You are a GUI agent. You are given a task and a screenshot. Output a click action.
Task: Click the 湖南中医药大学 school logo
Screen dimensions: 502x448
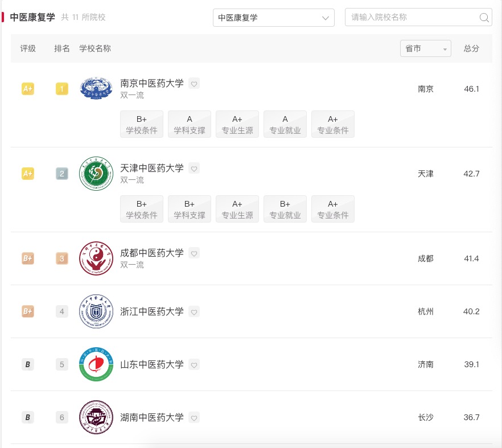tap(96, 417)
